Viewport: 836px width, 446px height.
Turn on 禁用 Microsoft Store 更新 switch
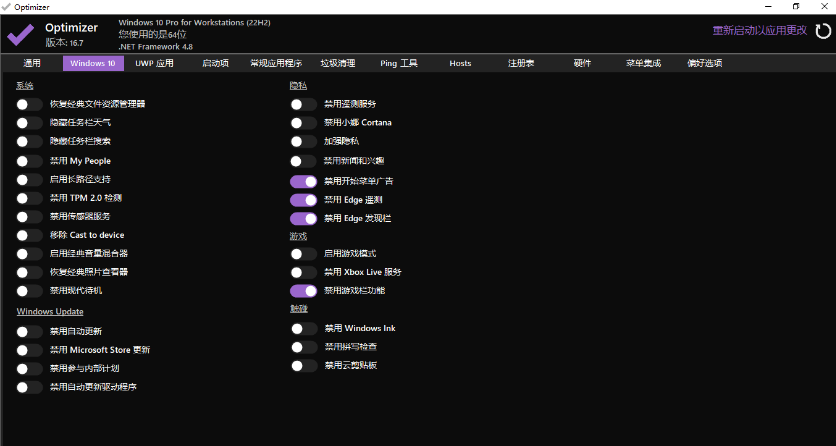pyautogui.click(x=30, y=350)
